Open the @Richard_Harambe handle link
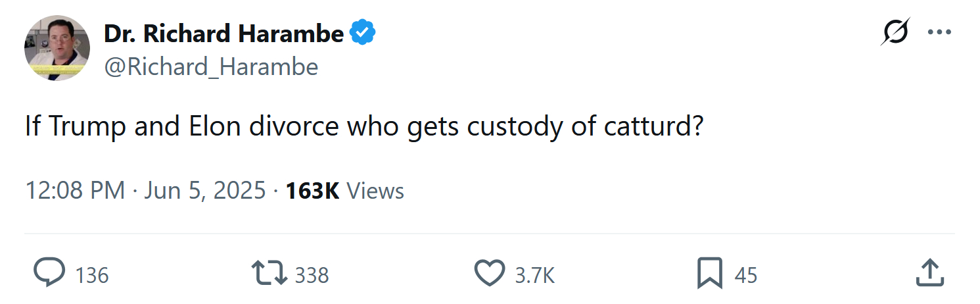This screenshot has height=304, width=980. (x=211, y=67)
